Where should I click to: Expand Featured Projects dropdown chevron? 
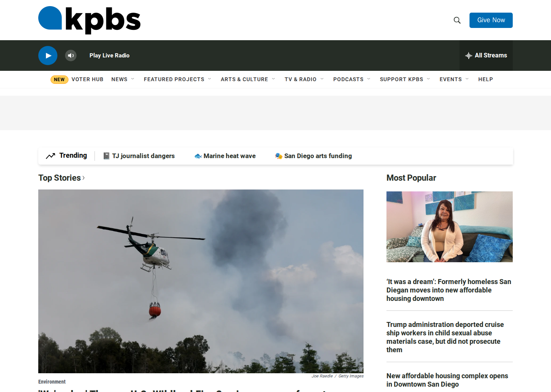pos(210,79)
